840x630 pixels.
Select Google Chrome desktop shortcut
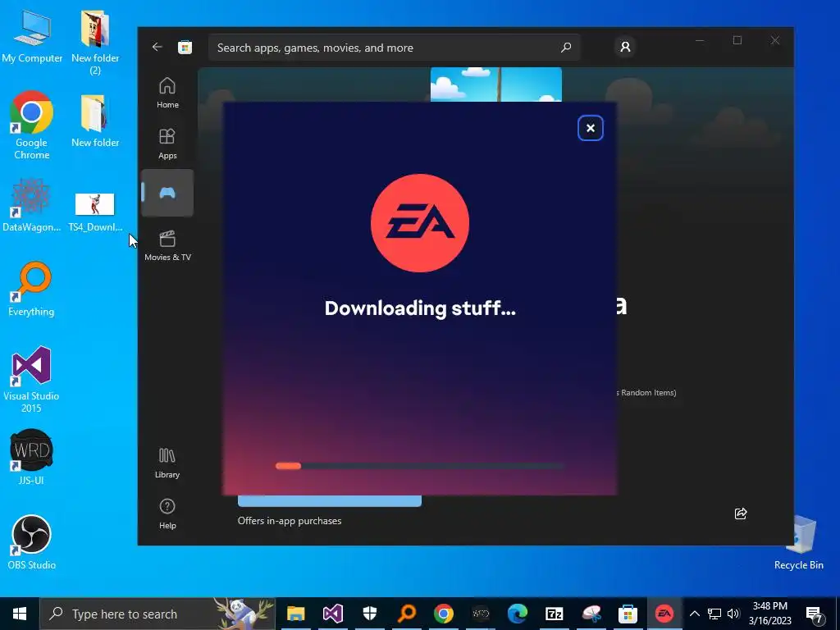(32, 126)
